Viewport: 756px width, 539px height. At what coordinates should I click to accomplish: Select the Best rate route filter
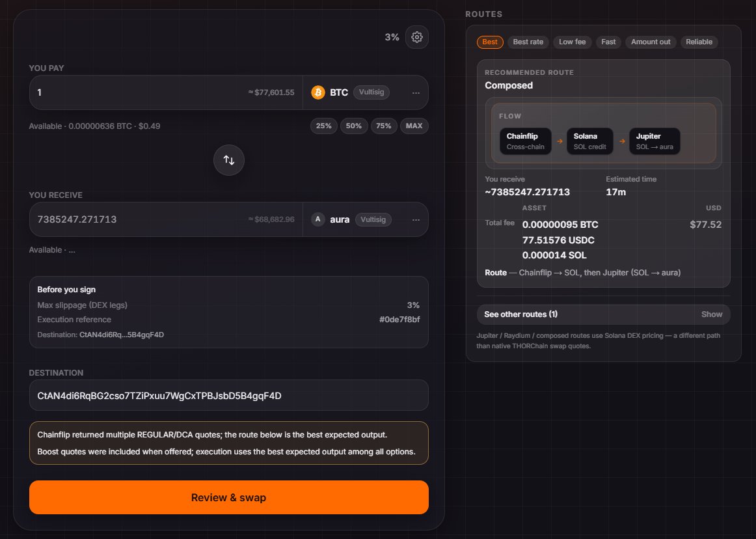[528, 42]
